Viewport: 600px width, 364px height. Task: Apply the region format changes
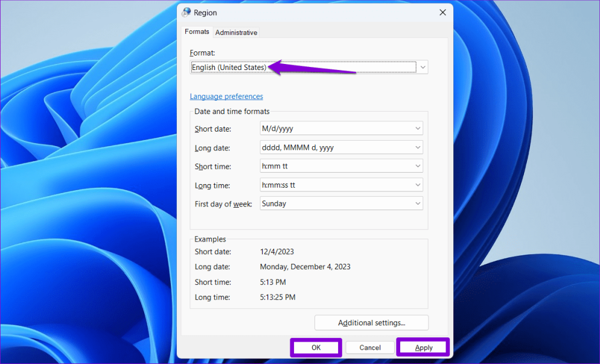tap(423, 347)
